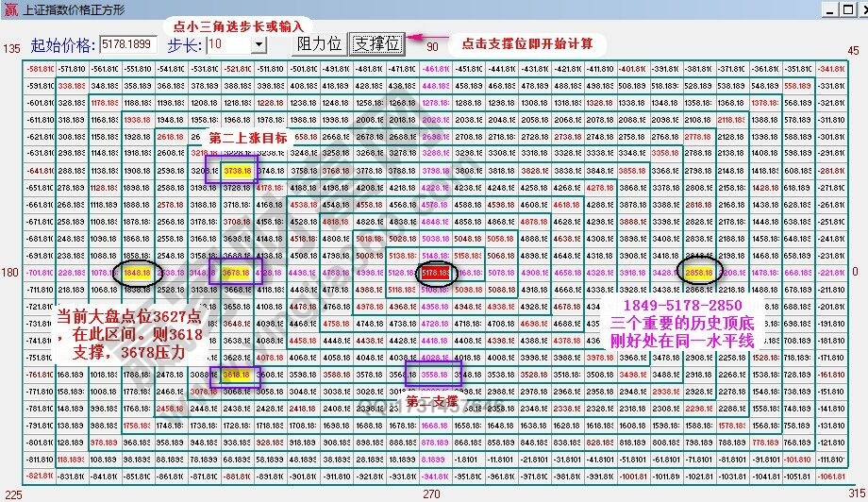Click the 第二上涨目标 annotation label
This screenshot has height=502, width=868.
(x=250, y=139)
